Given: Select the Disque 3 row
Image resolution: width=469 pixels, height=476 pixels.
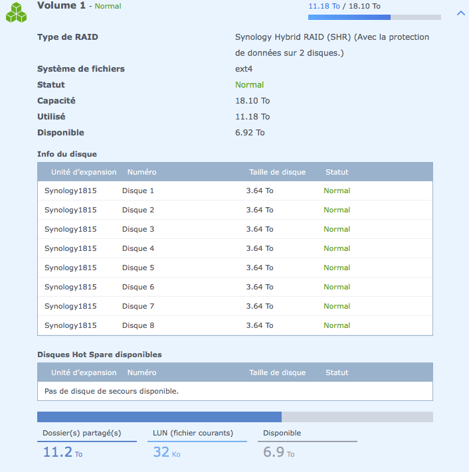Looking at the screenshot, I should coord(234,230).
